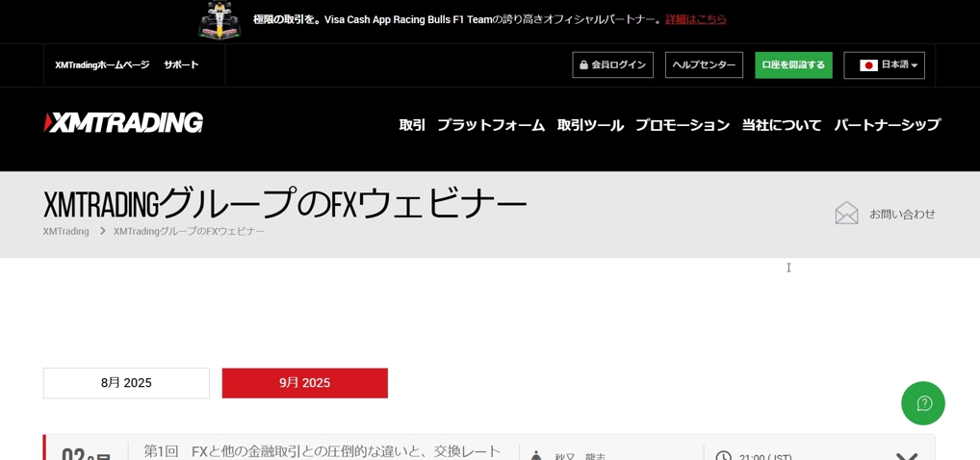Click the clock icon beside 21:00 (JST)
This screenshot has height=460, width=980.
coord(723,456)
